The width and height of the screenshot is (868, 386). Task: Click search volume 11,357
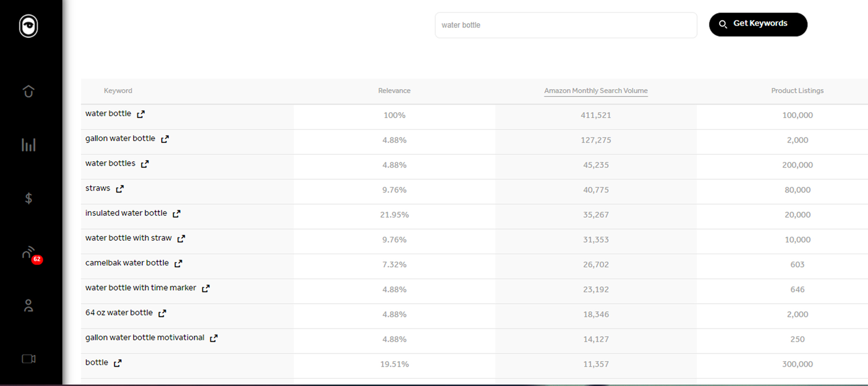pyautogui.click(x=596, y=364)
